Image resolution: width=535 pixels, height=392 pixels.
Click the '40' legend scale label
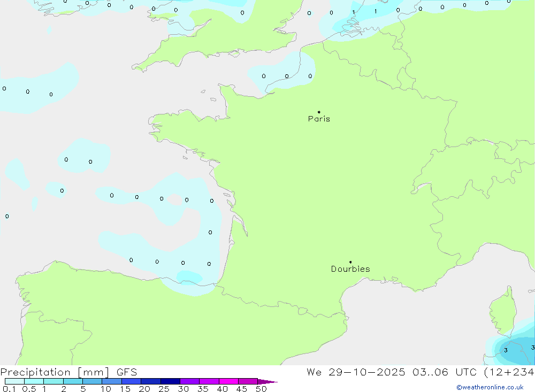(222, 389)
